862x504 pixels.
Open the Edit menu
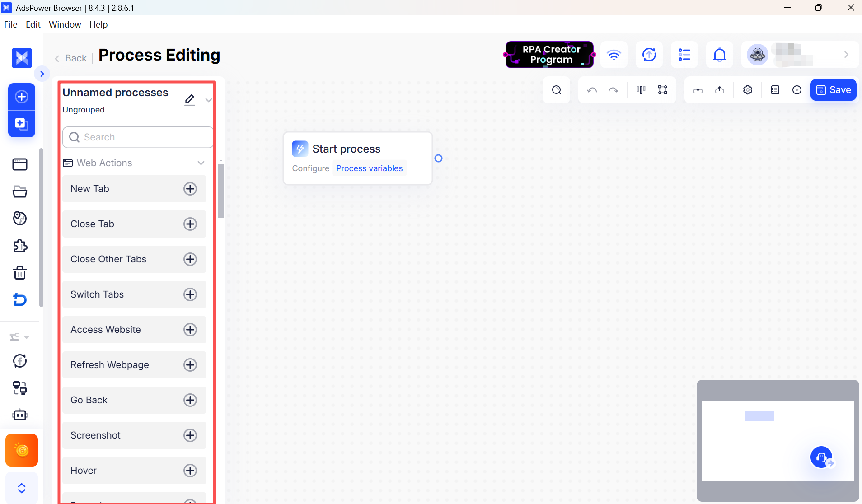[33, 24]
